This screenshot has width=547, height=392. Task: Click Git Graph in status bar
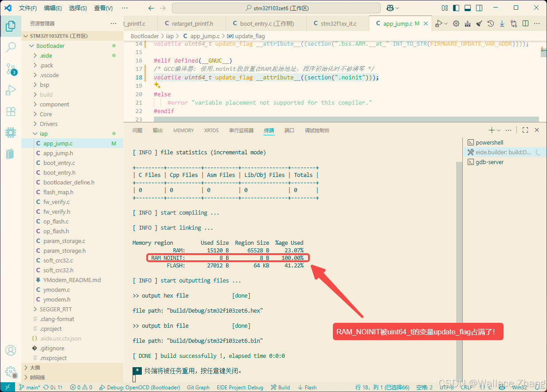tap(198, 387)
